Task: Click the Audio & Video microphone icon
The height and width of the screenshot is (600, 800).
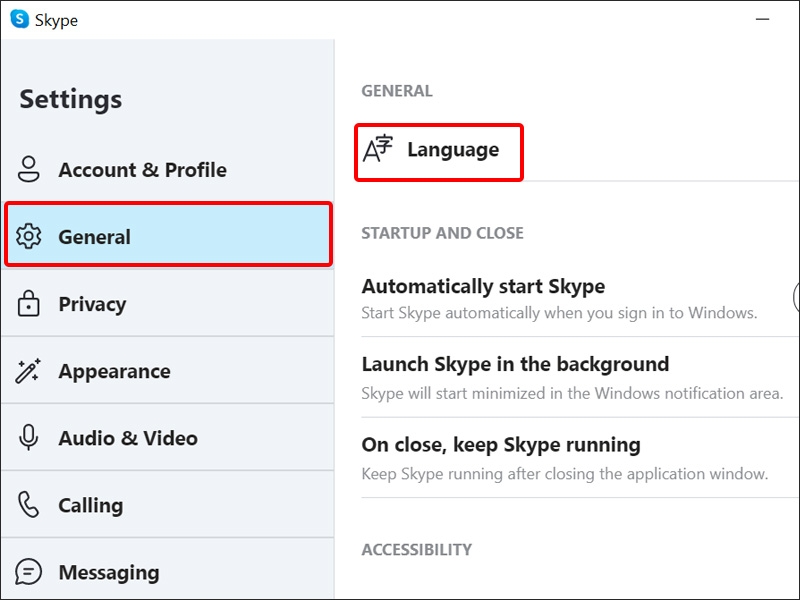Action: [x=29, y=438]
